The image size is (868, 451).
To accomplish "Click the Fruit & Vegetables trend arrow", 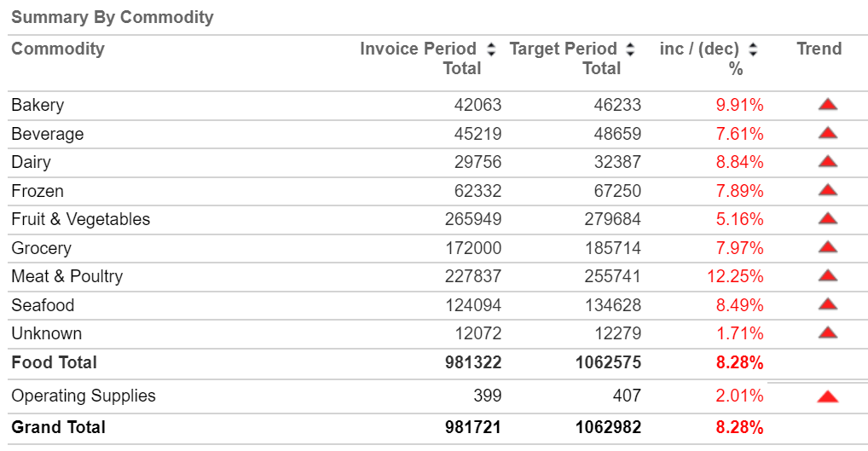I will coord(827,219).
